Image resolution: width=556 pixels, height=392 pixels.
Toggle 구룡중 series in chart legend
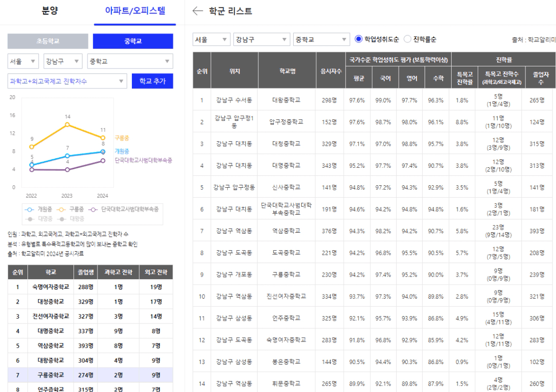[70, 209]
